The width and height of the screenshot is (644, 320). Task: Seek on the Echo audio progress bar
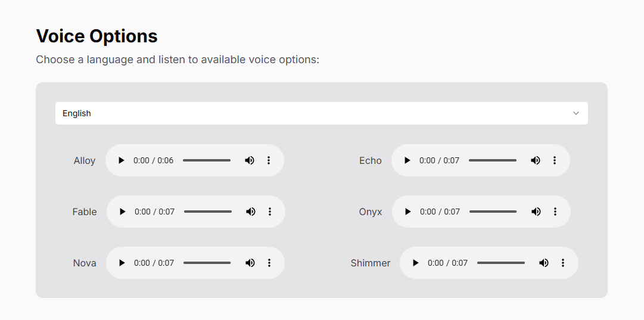pos(493,160)
